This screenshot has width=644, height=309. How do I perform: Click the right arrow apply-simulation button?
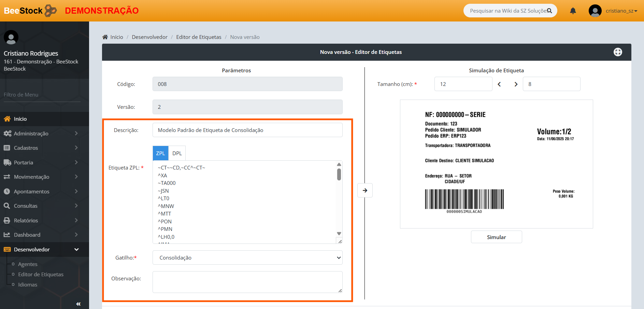click(365, 190)
